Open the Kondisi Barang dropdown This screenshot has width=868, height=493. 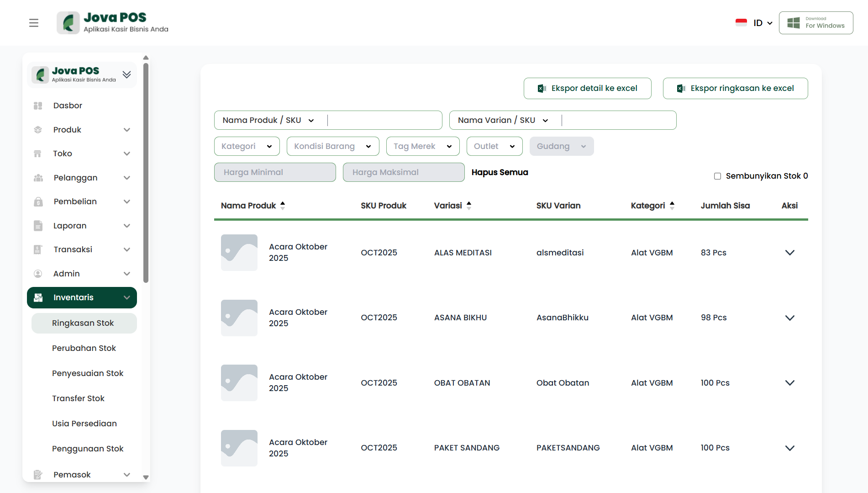tap(332, 146)
